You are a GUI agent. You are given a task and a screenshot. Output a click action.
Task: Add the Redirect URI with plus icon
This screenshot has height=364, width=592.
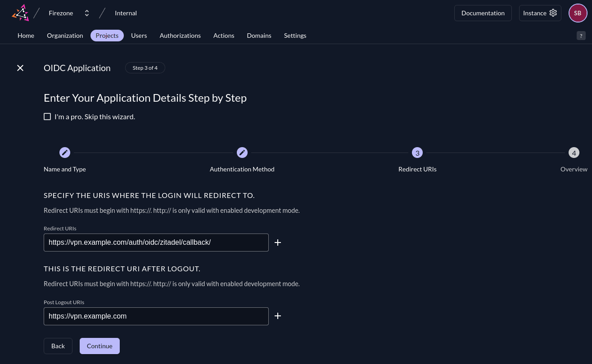(x=278, y=243)
